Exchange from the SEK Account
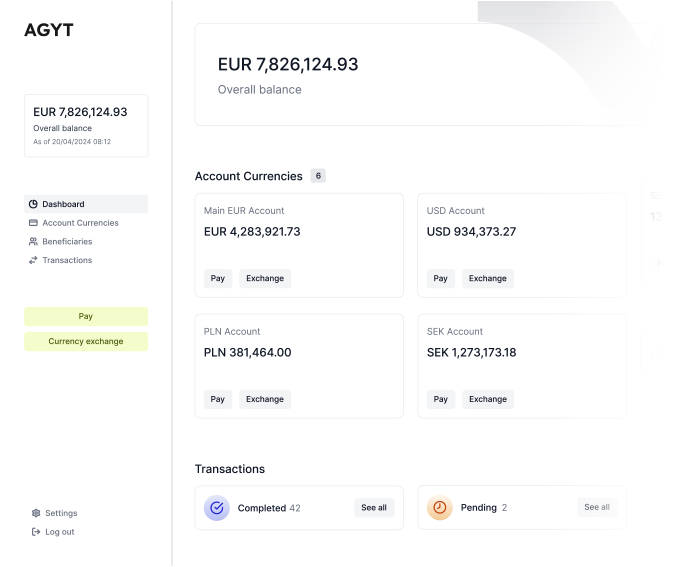 click(488, 399)
